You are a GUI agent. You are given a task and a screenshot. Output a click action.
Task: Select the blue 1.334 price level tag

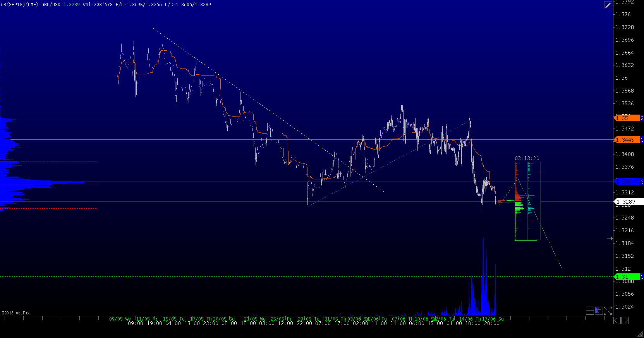point(627,182)
